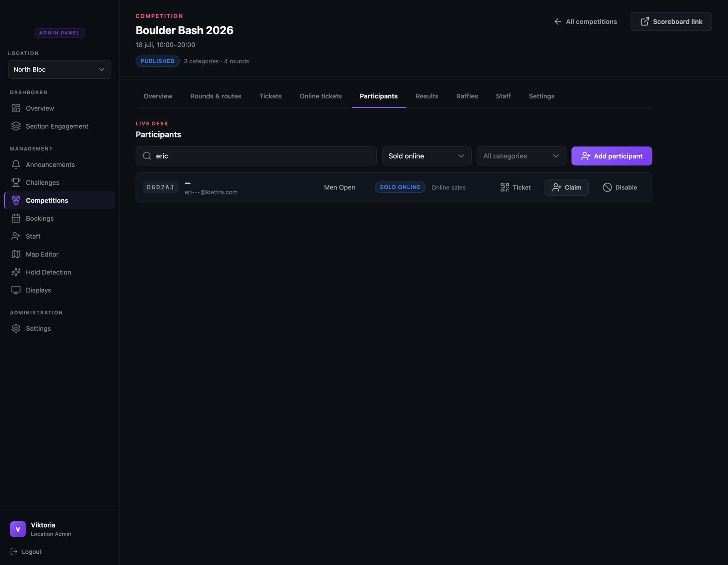
Task: Click the 3 categories · 4 rounds text
Action: [216, 61]
